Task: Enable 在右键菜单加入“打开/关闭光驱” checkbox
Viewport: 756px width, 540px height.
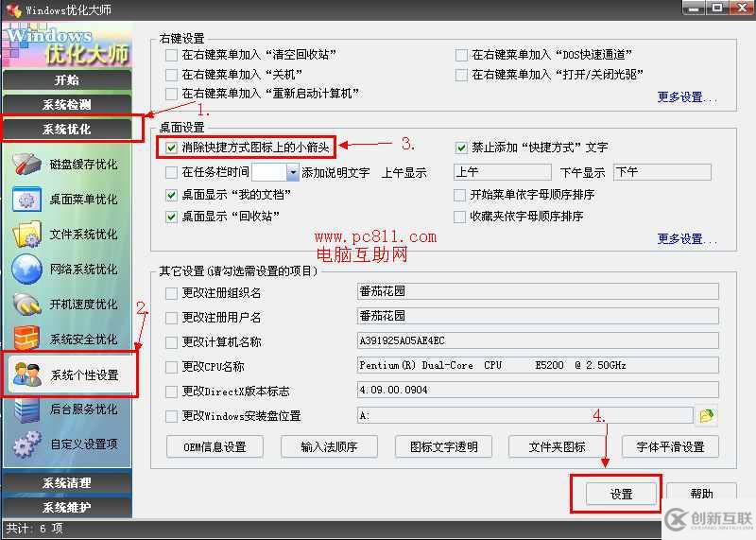Action: coord(461,75)
